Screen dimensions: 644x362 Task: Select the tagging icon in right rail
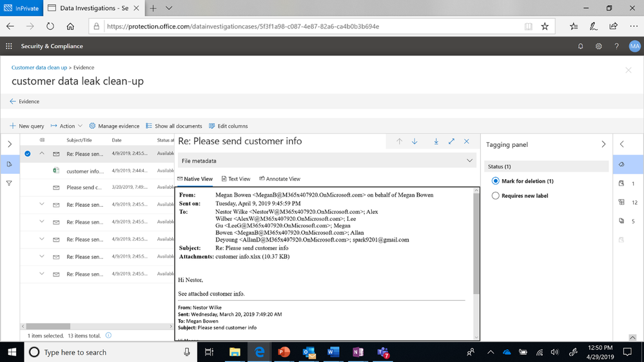[x=622, y=164]
